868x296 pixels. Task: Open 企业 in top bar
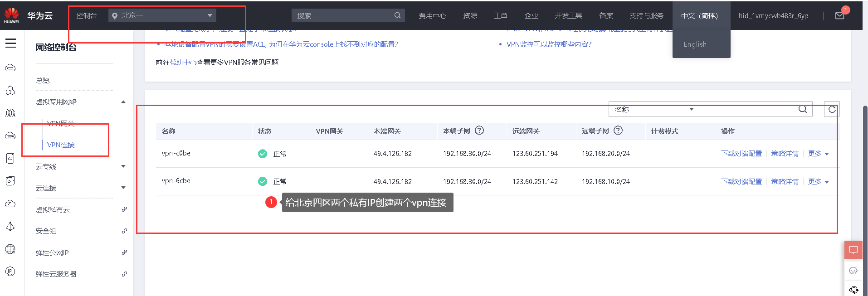point(531,16)
